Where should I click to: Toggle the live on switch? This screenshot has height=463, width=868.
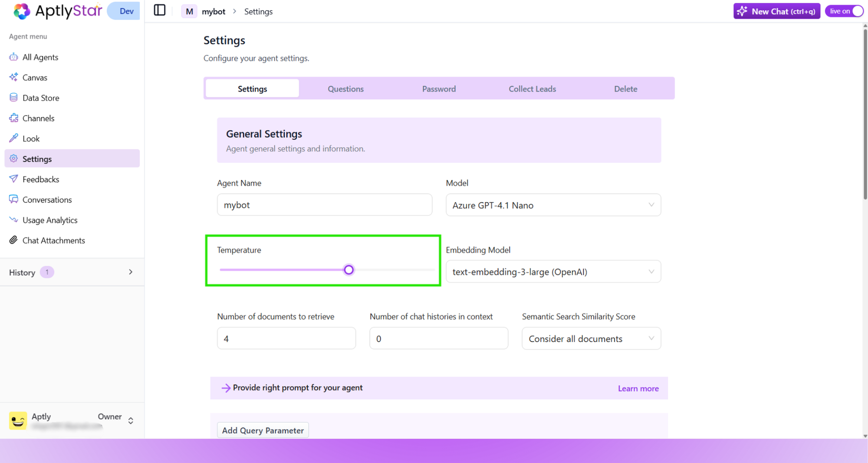point(845,11)
